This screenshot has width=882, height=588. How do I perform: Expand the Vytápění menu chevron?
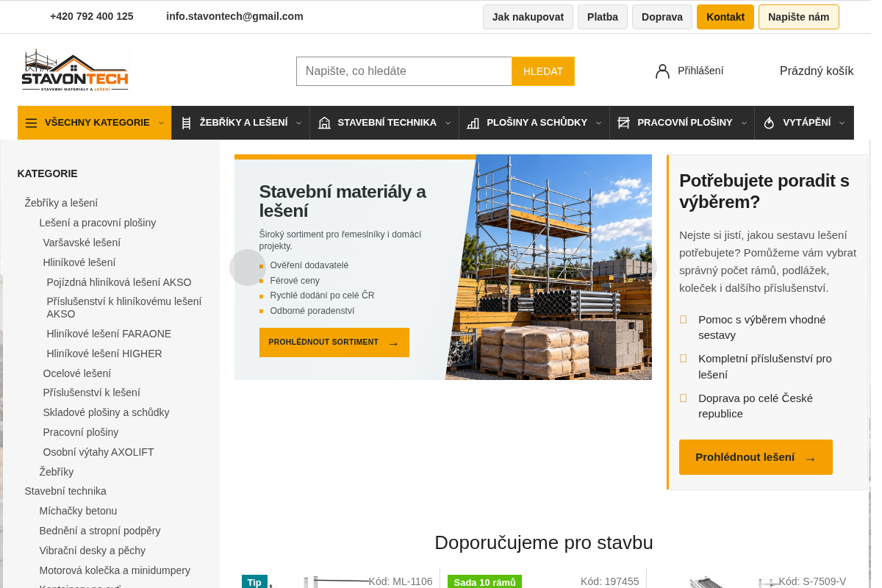842,123
